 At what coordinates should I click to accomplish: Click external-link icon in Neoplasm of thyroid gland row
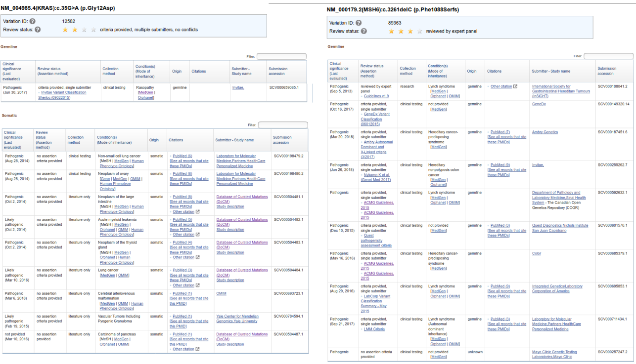(x=198, y=257)
